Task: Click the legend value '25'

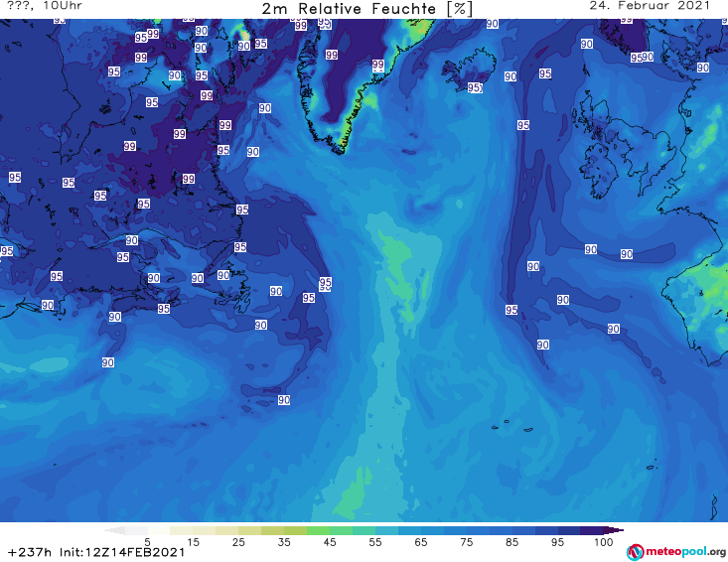Action: tap(238, 541)
